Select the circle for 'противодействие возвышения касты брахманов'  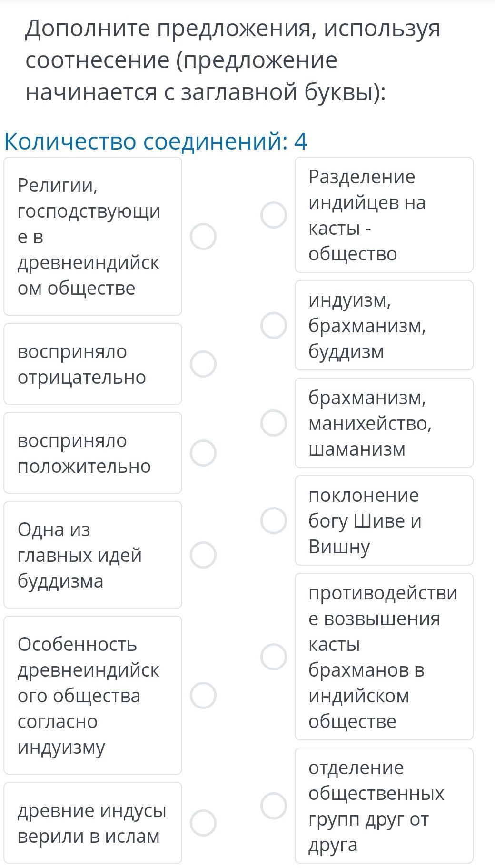pyautogui.click(x=274, y=657)
